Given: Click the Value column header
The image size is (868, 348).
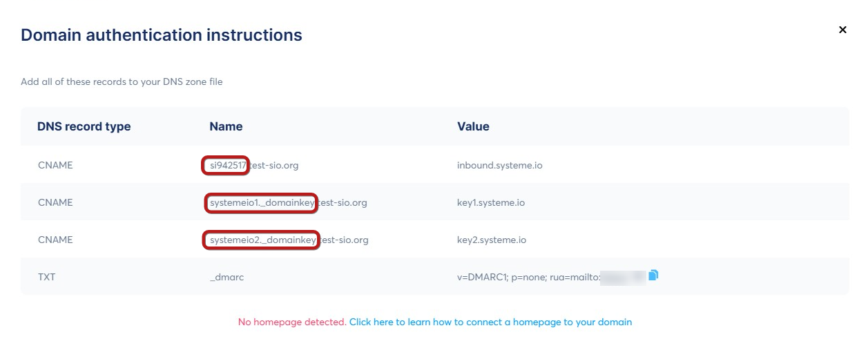Looking at the screenshot, I should tap(473, 126).
